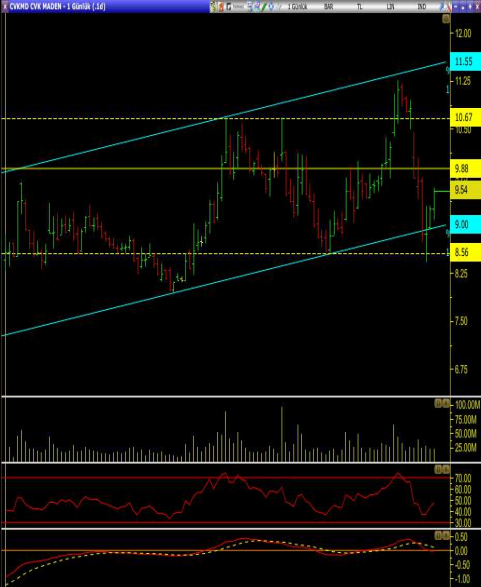Click the green first toolbar icon
The width and height of the screenshot is (481, 587).
pyautogui.click(x=213, y=6)
